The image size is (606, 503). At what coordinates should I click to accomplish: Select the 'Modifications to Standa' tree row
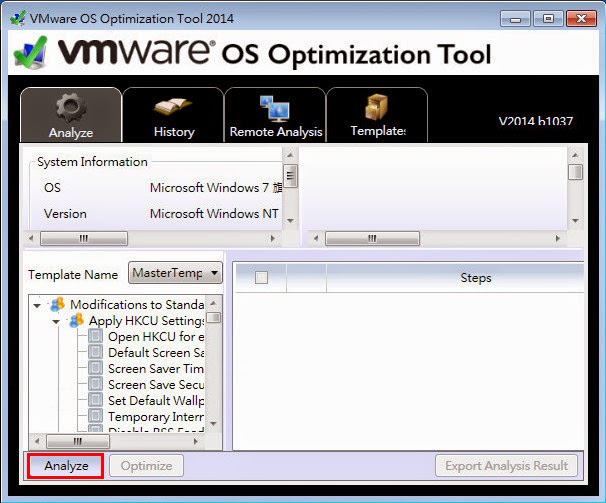(x=137, y=305)
